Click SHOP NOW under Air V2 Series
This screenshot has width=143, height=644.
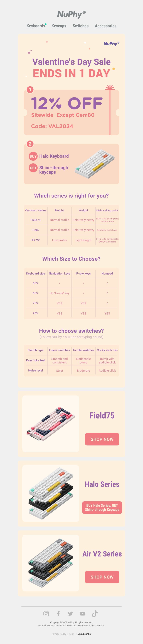(x=102, y=577)
